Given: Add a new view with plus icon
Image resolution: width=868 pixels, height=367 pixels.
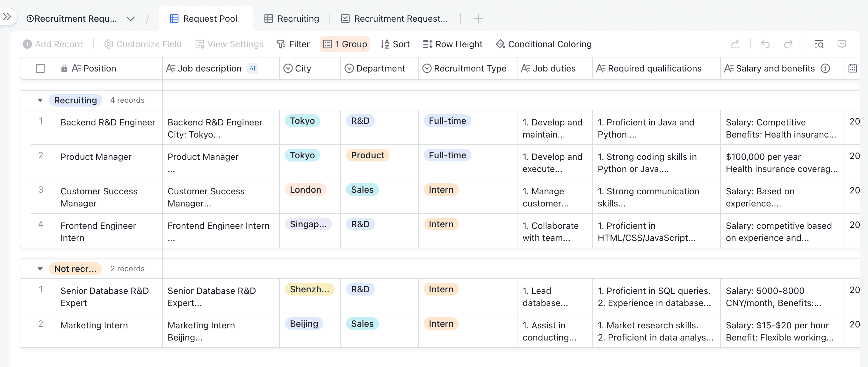Looking at the screenshot, I should coord(478,19).
